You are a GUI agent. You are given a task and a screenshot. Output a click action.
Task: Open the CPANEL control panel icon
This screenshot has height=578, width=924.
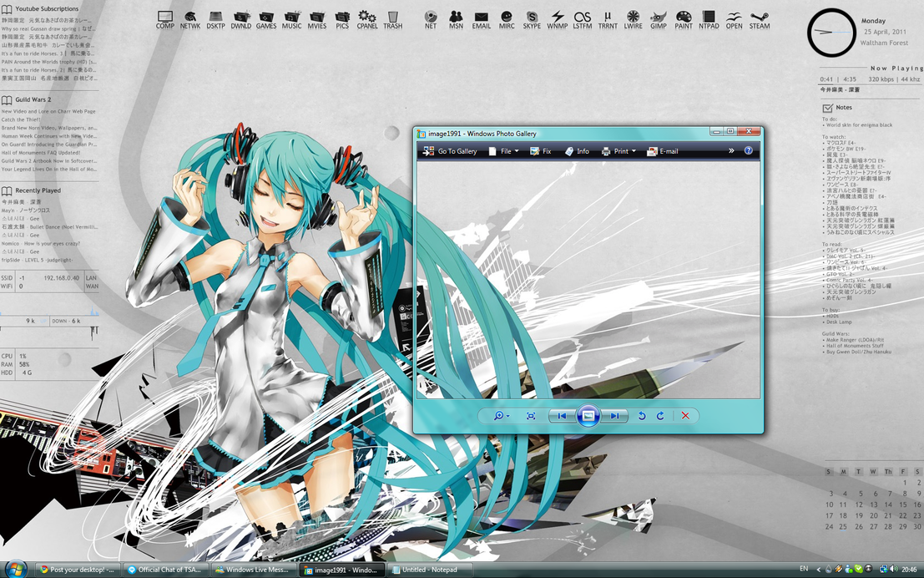pyautogui.click(x=367, y=19)
